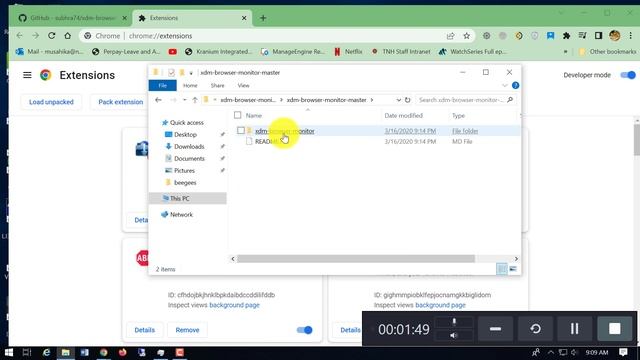The image size is (640, 360).
Task: Open Explorer help icon
Action: (515, 85)
